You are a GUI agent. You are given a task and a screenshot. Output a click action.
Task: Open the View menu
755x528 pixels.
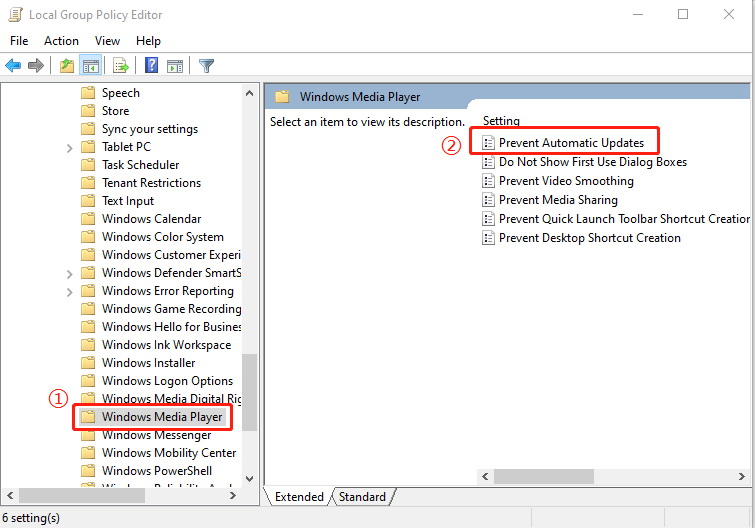click(107, 41)
